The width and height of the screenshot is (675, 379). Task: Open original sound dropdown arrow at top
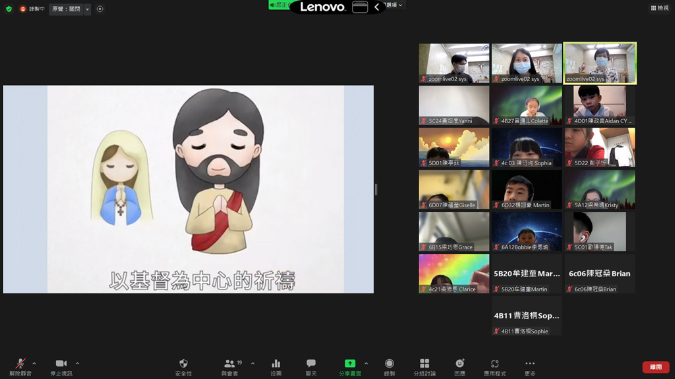[87, 9]
